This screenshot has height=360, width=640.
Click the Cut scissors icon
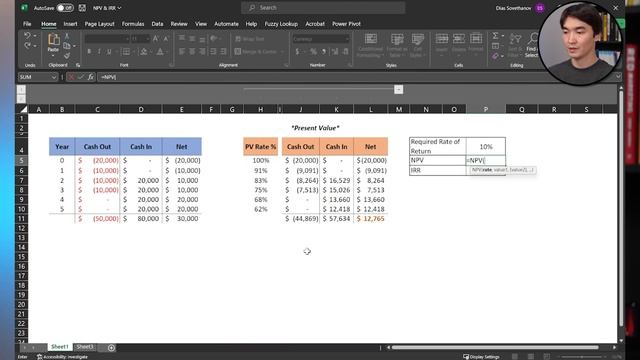tap(67, 37)
